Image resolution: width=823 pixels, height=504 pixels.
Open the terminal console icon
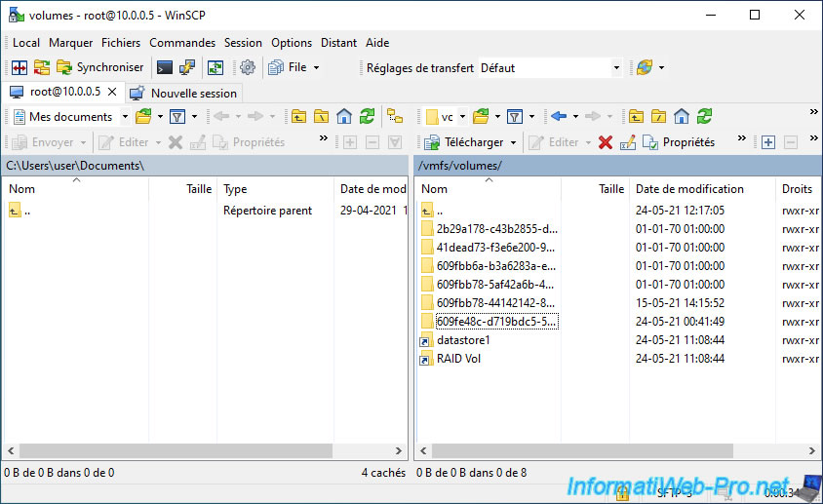pos(164,67)
